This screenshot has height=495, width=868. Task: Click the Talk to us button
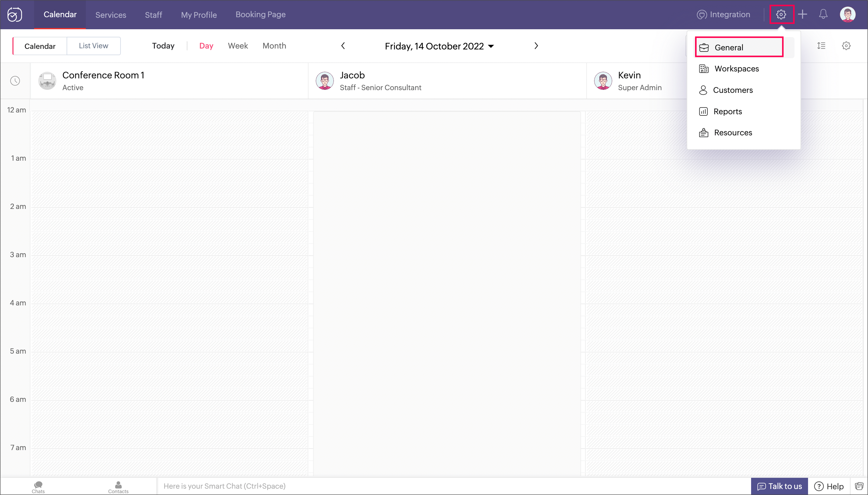pyautogui.click(x=779, y=486)
